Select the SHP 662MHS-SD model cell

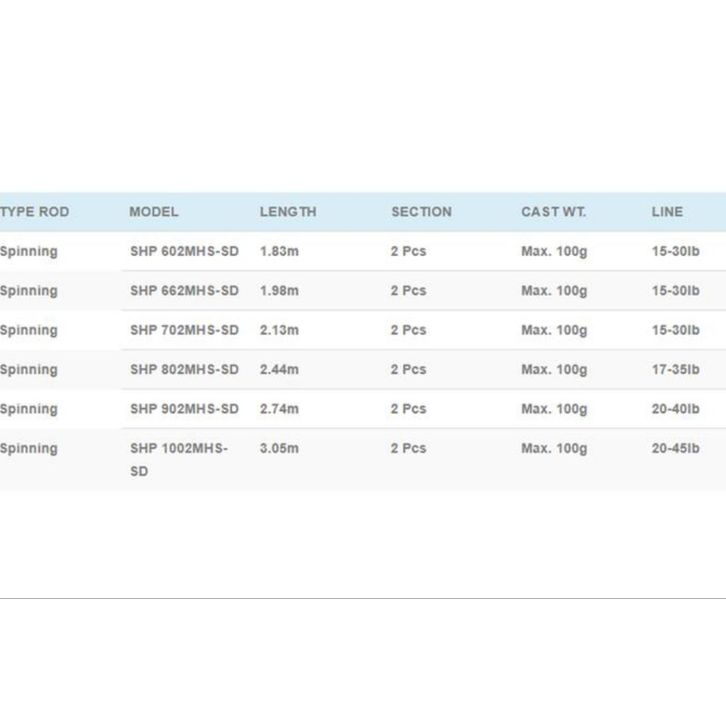pos(184,291)
